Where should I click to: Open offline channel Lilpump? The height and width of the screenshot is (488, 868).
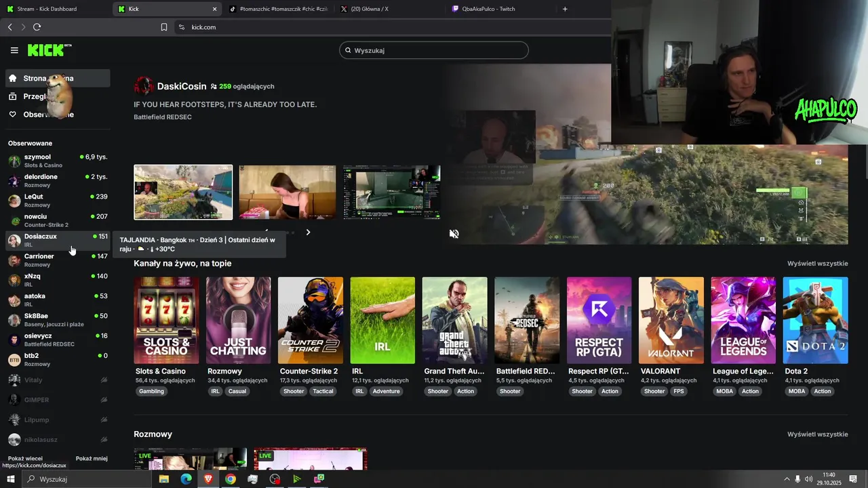tap(58, 420)
